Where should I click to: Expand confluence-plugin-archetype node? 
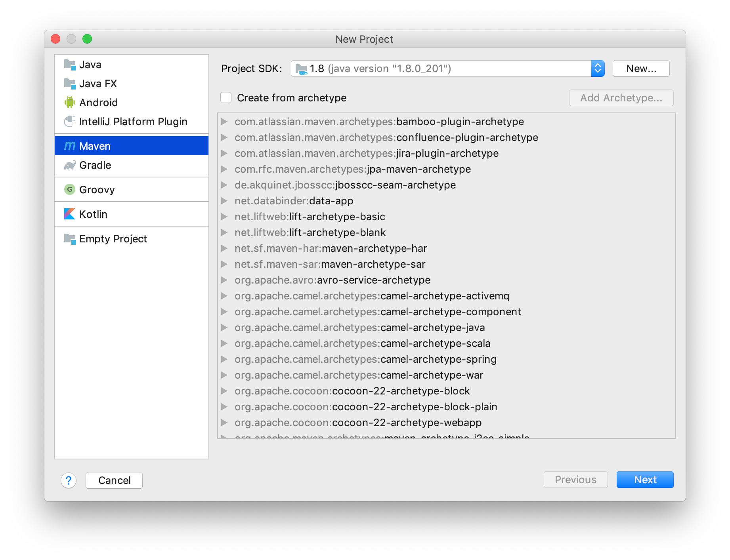click(224, 137)
